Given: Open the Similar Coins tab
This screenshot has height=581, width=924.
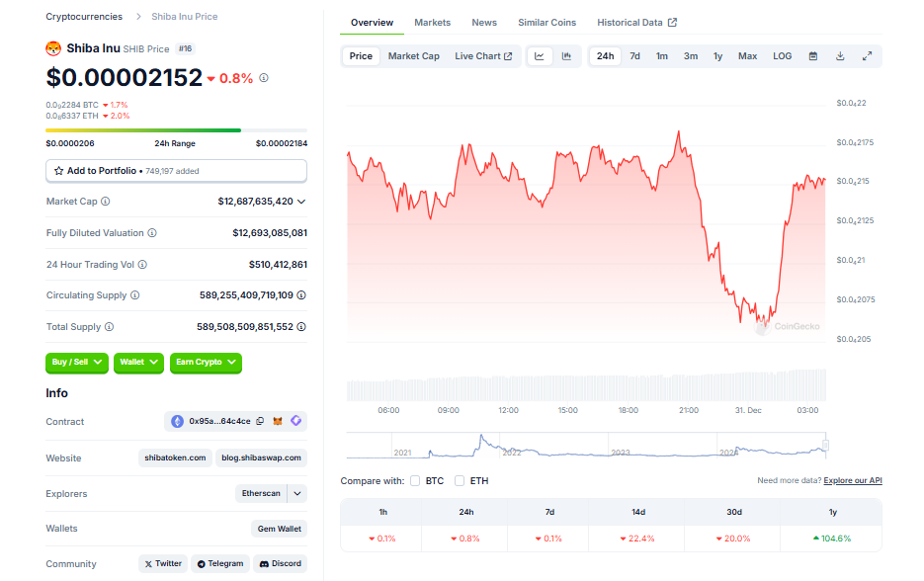Looking at the screenshot, I should (546, 23).
